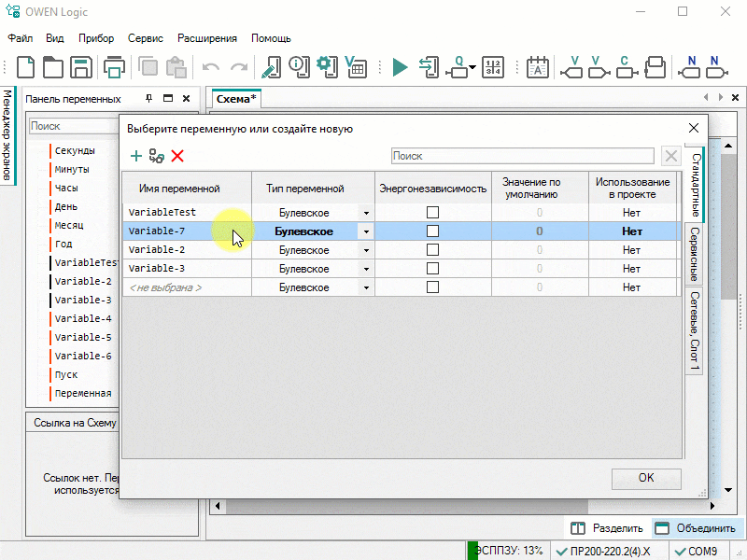Open the variable table toolbar icon

pos(355,67)
